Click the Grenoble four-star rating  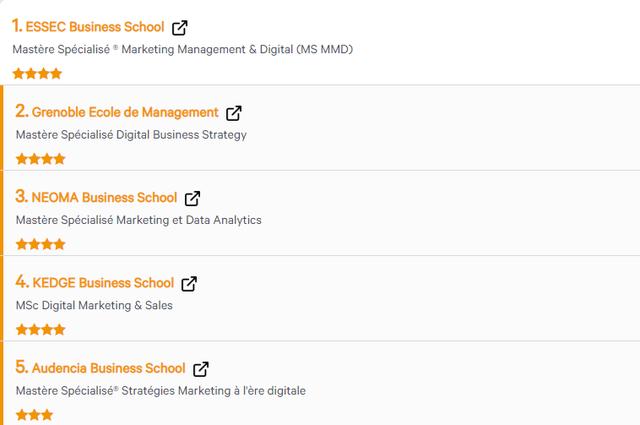click(x=40, y=159)
